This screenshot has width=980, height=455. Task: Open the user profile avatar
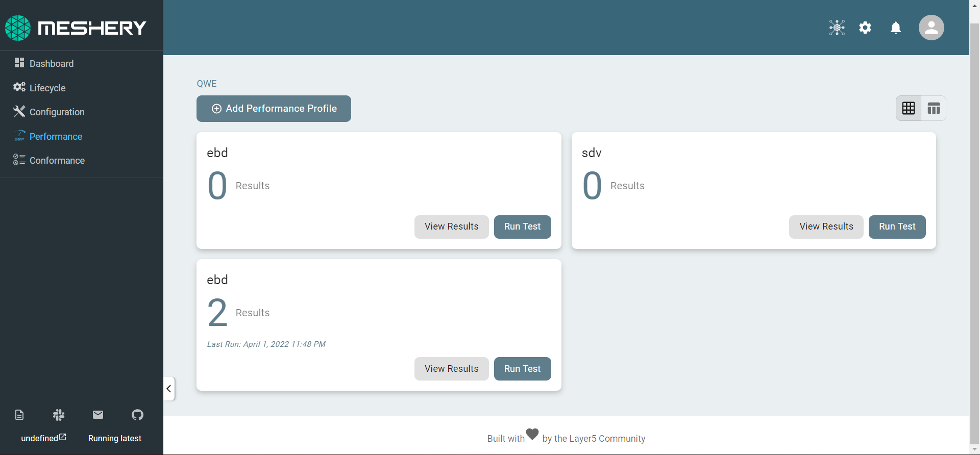[932, 28]
